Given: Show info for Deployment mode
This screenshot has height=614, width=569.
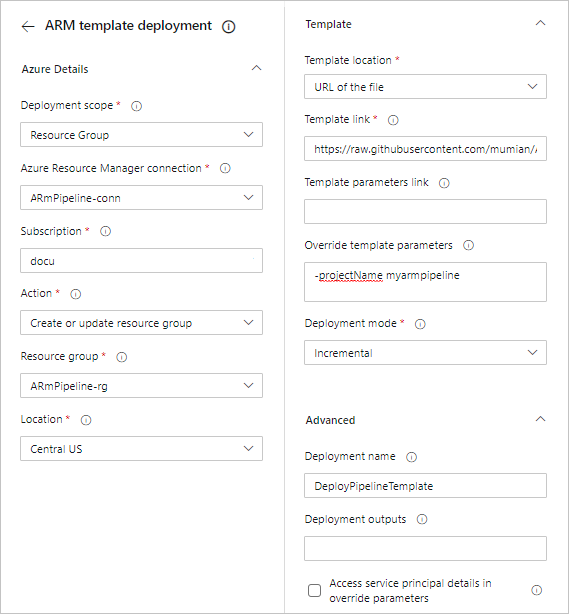Looking at the screenshot, I should (420, 324).
